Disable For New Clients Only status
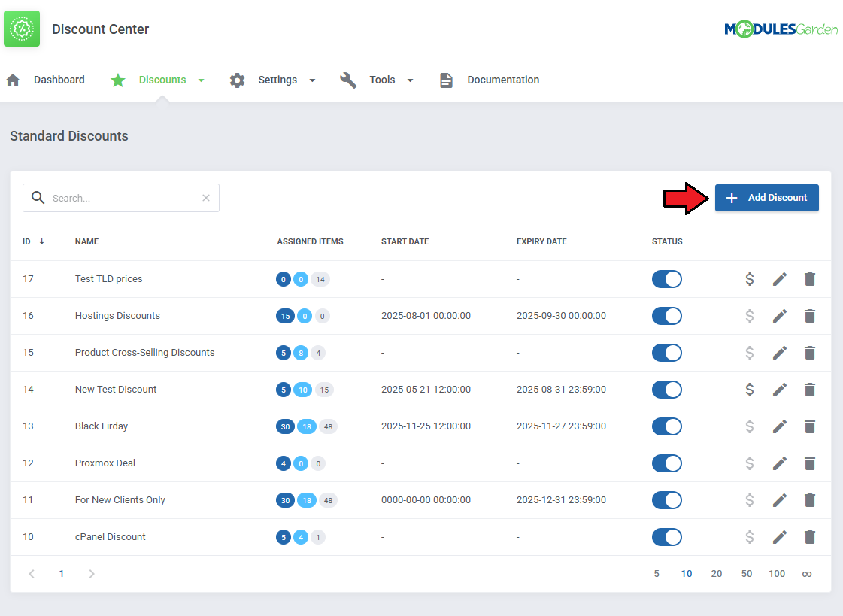The image size is (843, 616). click(667, 500)
